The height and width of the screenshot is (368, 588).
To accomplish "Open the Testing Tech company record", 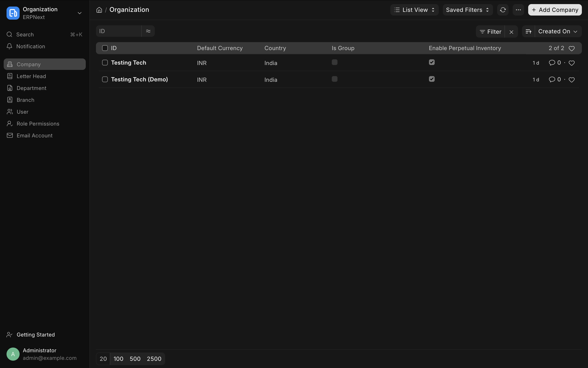I will coord(129,63).
